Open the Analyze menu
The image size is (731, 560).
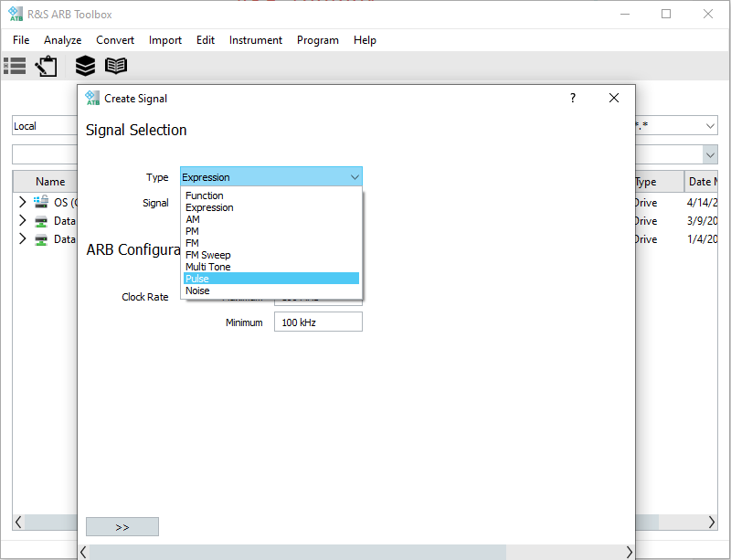pyautogui.click(x=62, y=40)
